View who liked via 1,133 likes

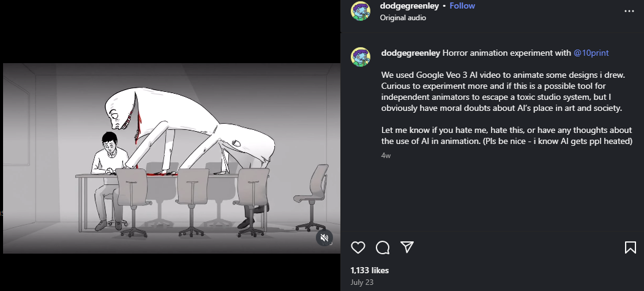[370, 270]
